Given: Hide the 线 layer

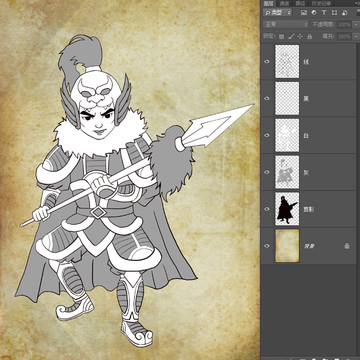Looking at the screenshot, I should point(267,61).
